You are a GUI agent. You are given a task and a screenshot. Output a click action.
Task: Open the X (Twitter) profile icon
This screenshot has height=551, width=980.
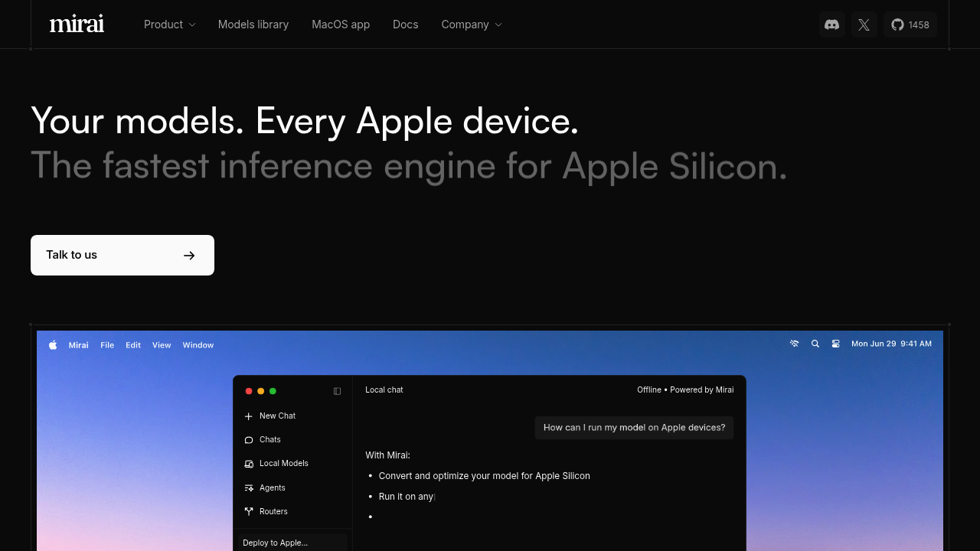click(x=864, y=24)
